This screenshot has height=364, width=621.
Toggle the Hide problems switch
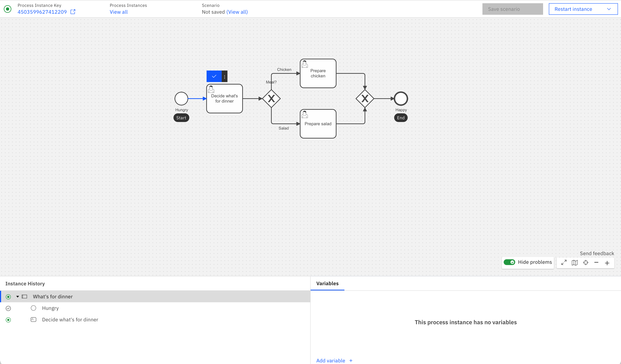[x=509, y=262]
